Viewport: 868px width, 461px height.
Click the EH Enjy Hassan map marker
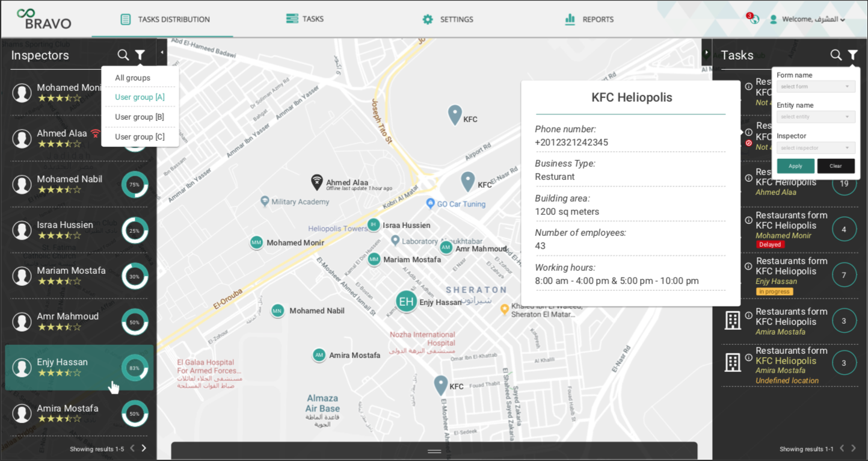(x=407, y=302)
